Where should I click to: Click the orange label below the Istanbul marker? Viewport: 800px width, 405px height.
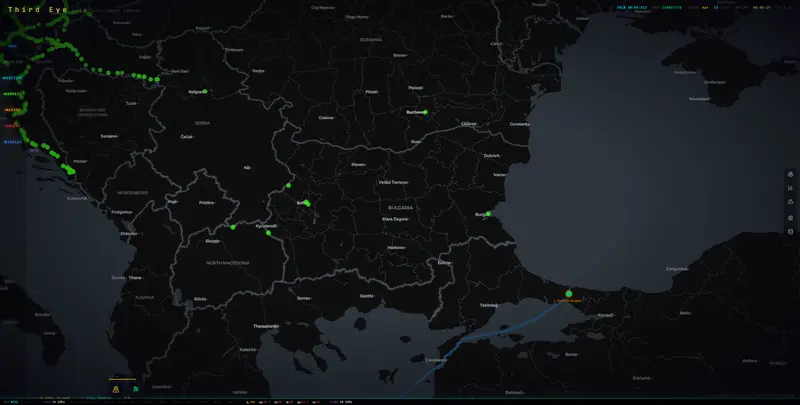click(x=568, y=301)
